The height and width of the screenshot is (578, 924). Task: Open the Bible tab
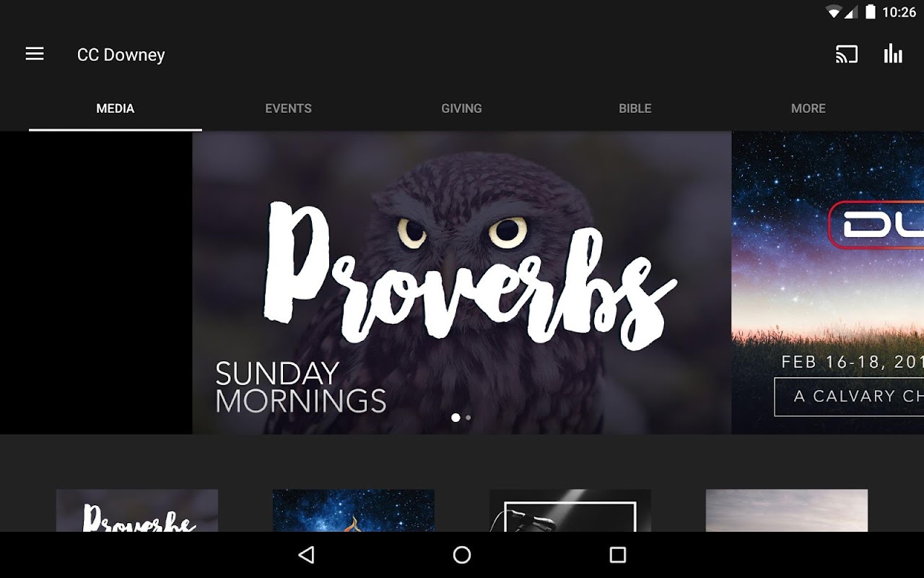635,108
